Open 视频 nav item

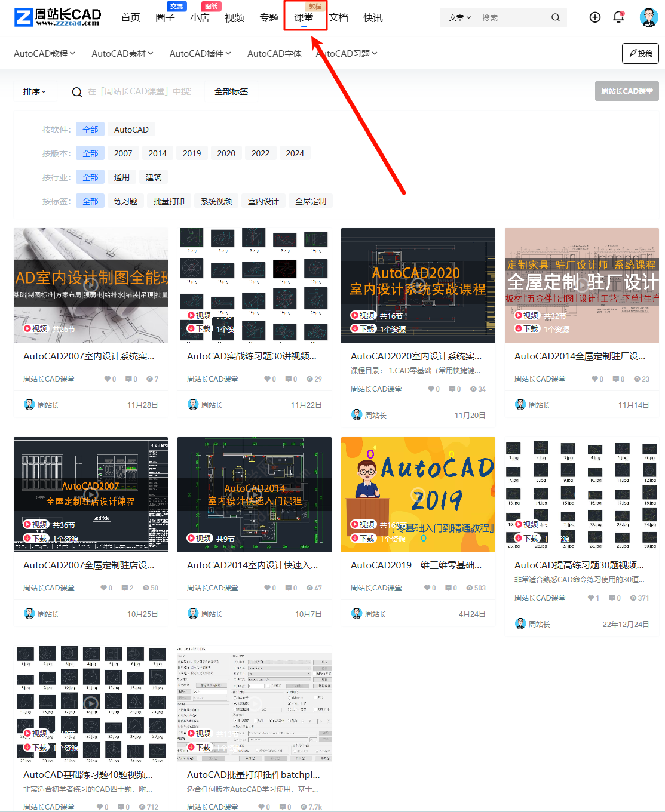tap(234, 17)
